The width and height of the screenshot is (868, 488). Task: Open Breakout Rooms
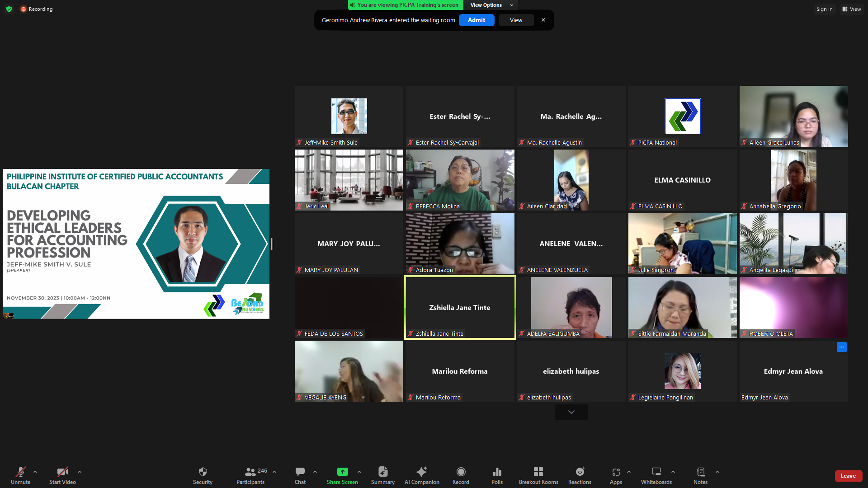pyautogui.click(x=538, y=476)
